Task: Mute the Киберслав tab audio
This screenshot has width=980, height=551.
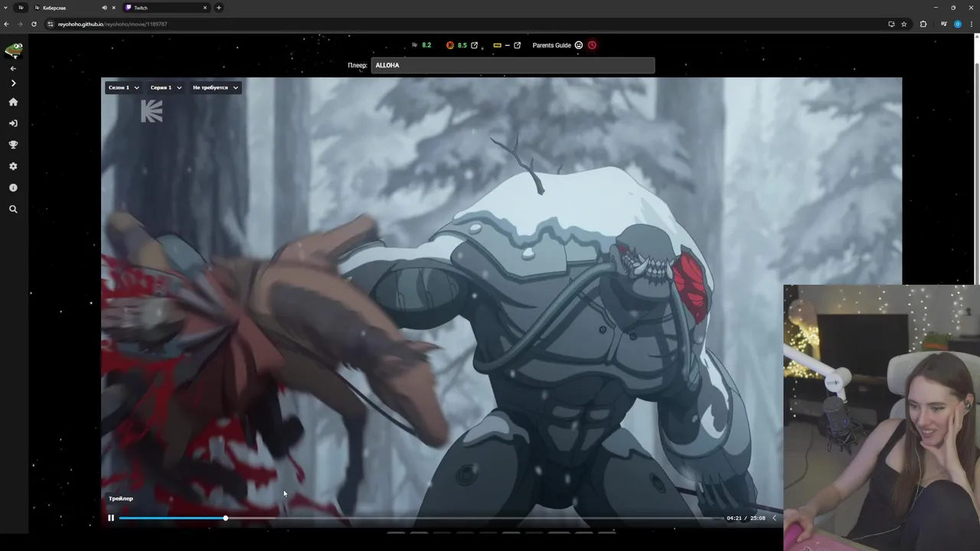Action: 104,8
